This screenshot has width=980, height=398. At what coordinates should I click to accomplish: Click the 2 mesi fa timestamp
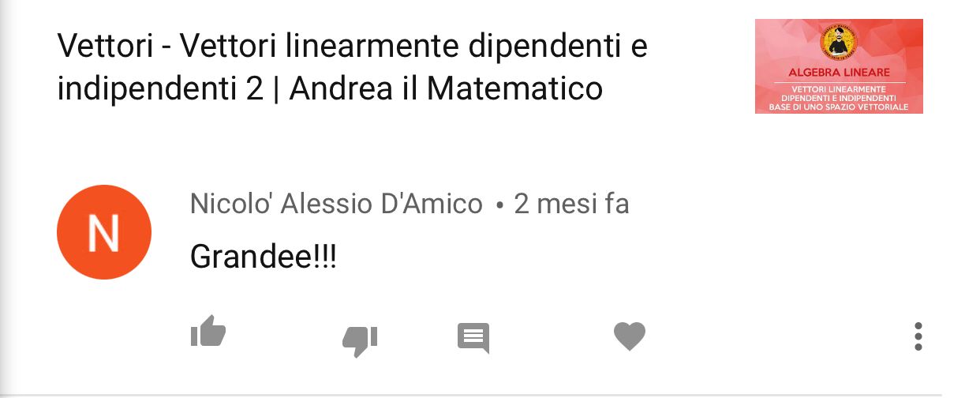click(x=571, y=204)
